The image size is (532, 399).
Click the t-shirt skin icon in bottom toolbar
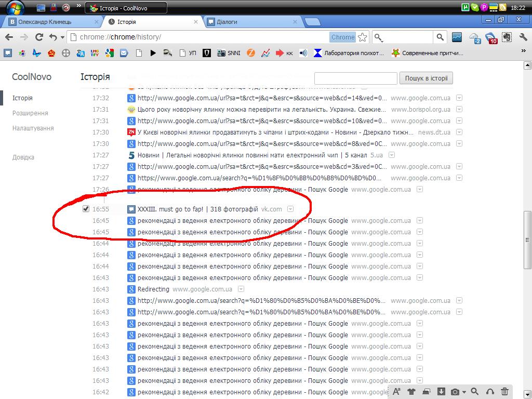411,392
